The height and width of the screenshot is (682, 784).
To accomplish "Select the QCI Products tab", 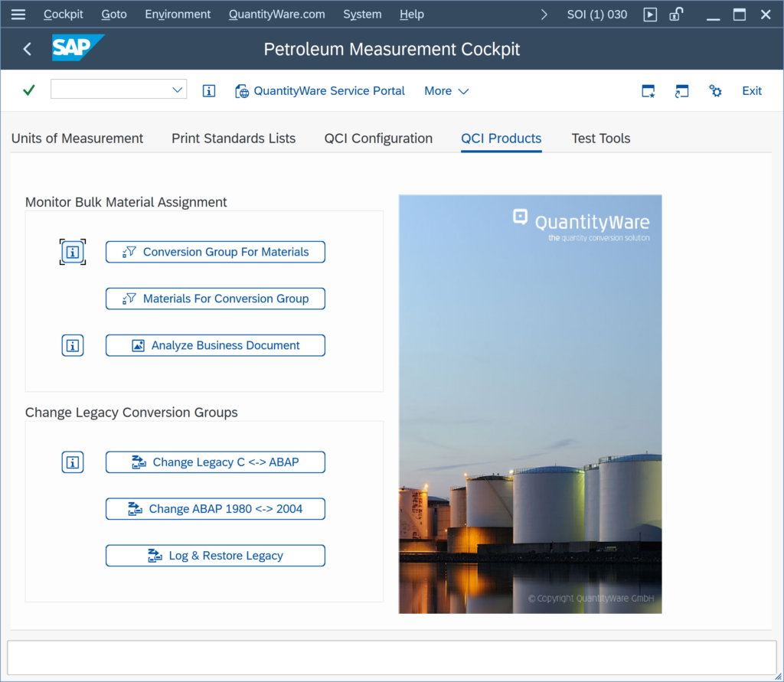I will (501, 139).
